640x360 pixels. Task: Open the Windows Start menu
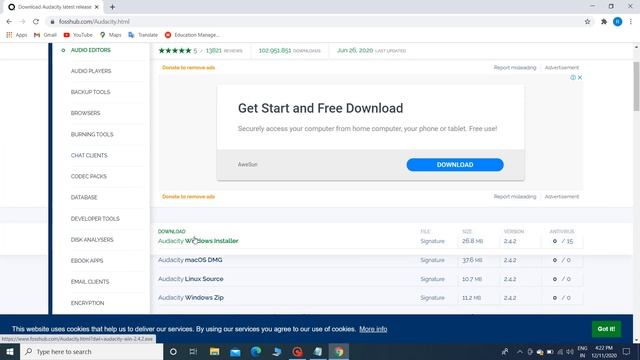10,352
